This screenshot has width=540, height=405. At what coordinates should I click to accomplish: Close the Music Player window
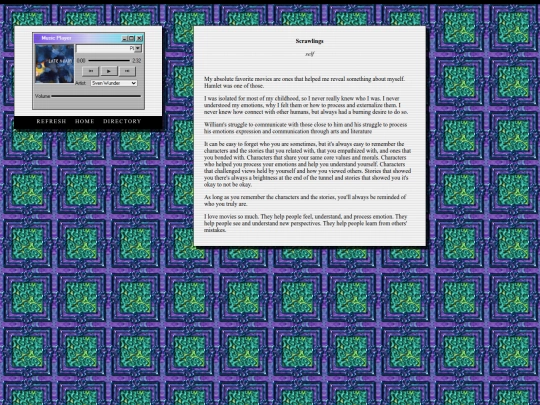coord(139,38)
